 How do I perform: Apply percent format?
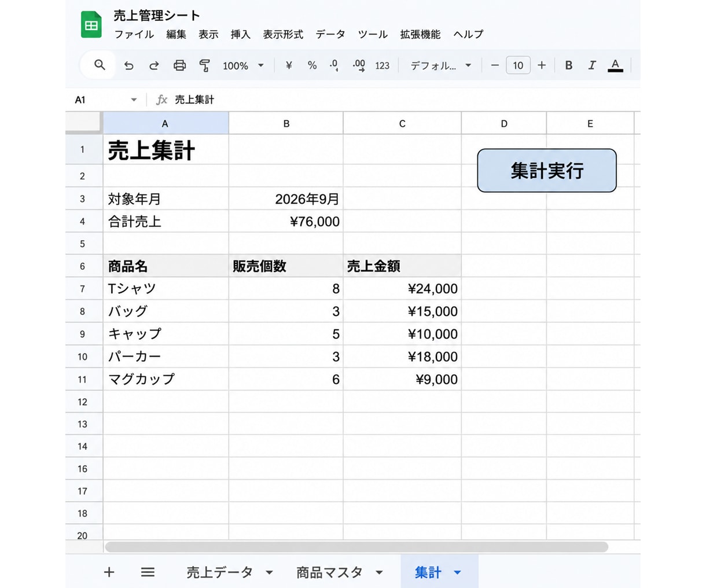(312, 65)
